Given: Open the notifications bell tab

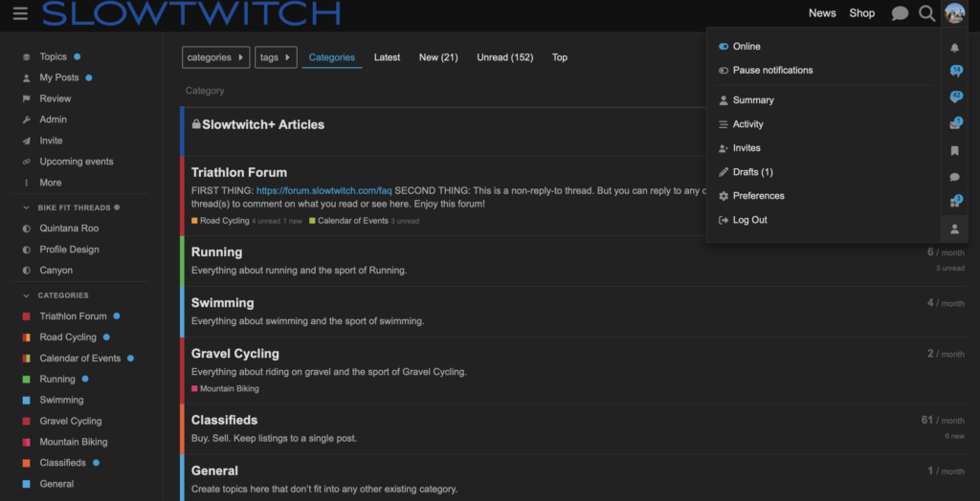Looking at the screenshot, I should click(954, 48).
